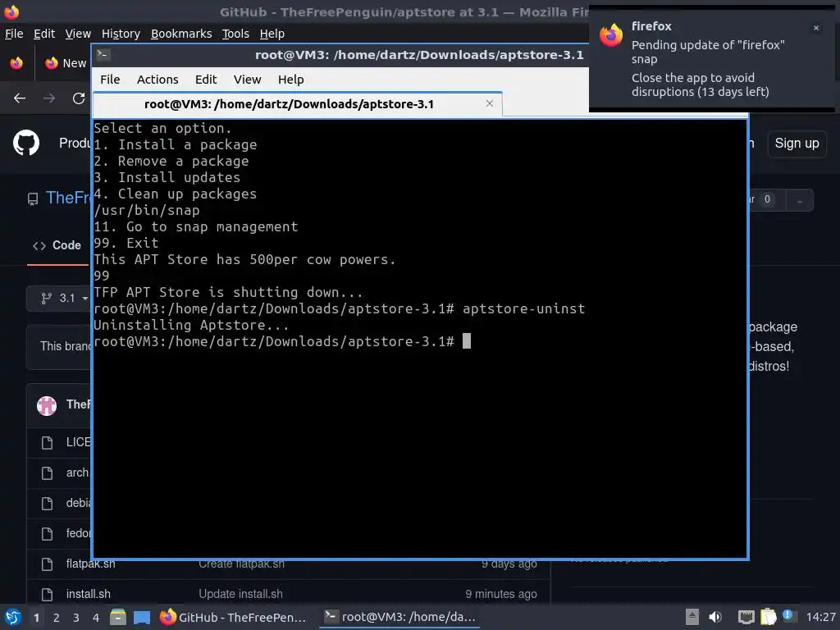
Task: Click the Firefox New tab
Action: point(66,63)
